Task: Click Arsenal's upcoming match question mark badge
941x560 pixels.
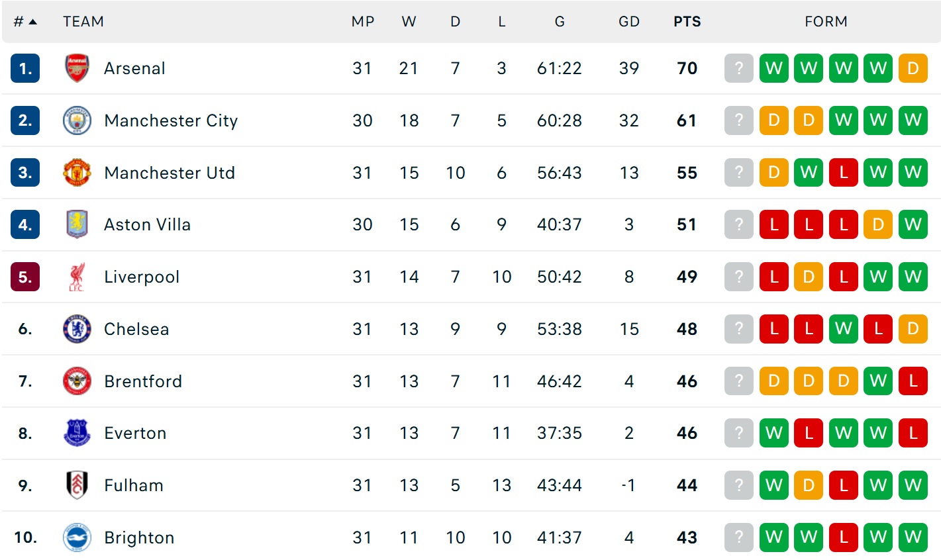Action: (739, 68)
